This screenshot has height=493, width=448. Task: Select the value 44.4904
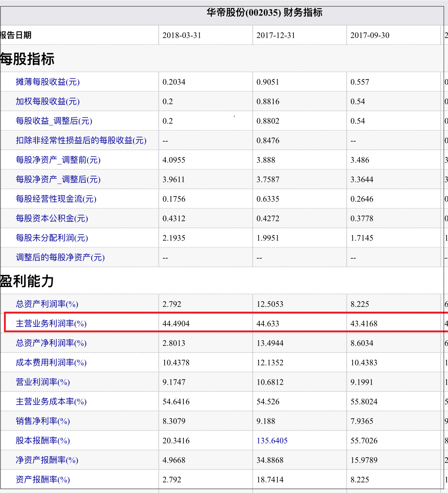176,324
